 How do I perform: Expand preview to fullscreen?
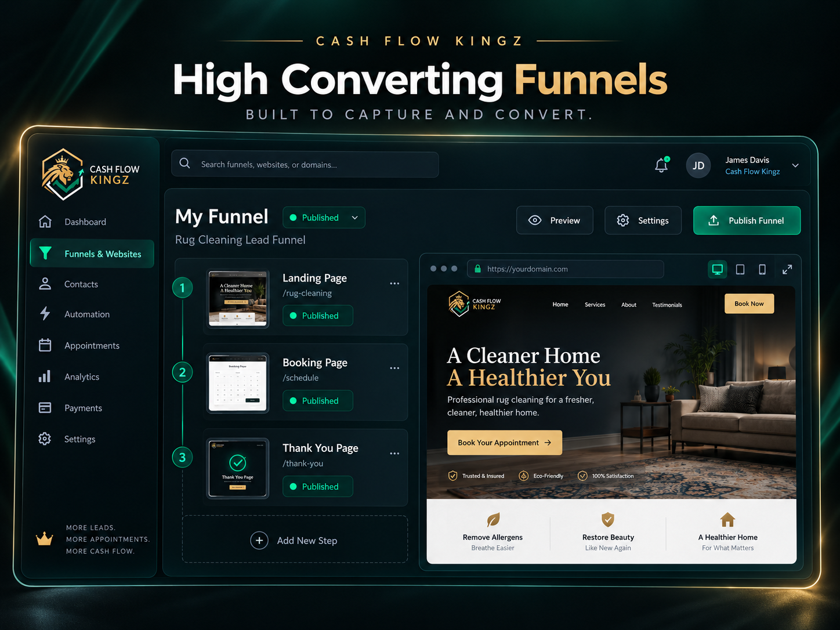tap(787, 269)
